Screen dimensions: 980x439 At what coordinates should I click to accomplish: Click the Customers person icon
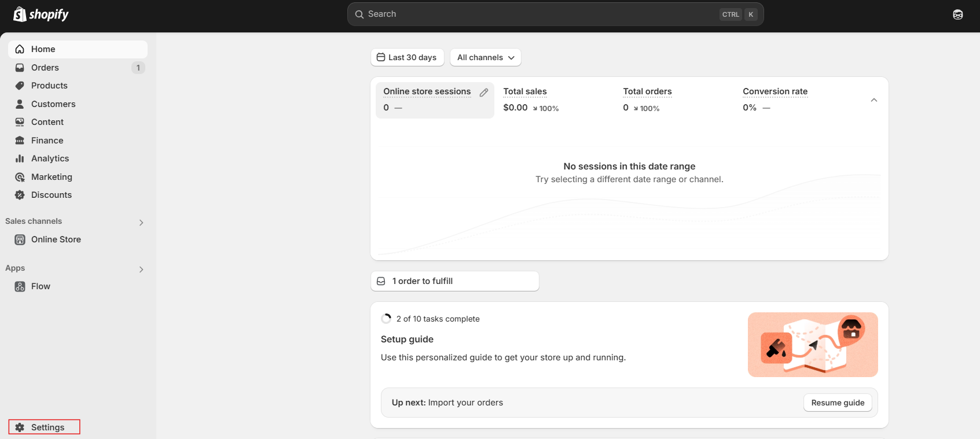click(20, 104)
